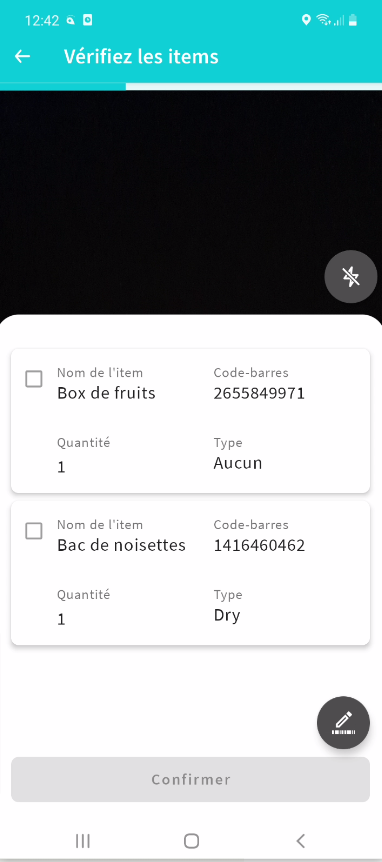Image resolution: width=382 pixels, height=862 pixels.
Task: Tap the step progress bar under header
Action: click(191, 86)
